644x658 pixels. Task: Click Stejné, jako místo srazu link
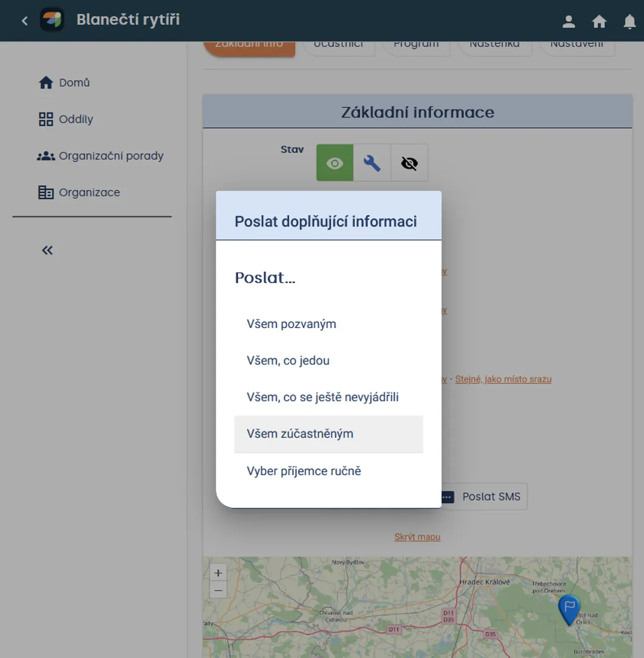(x=503, y=379)
